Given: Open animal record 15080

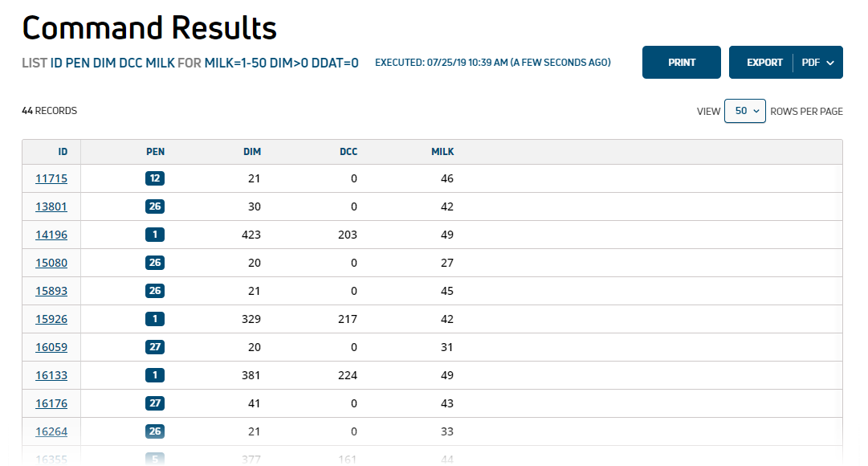Looking at the screenshot, I should click(x=51, y=263).
